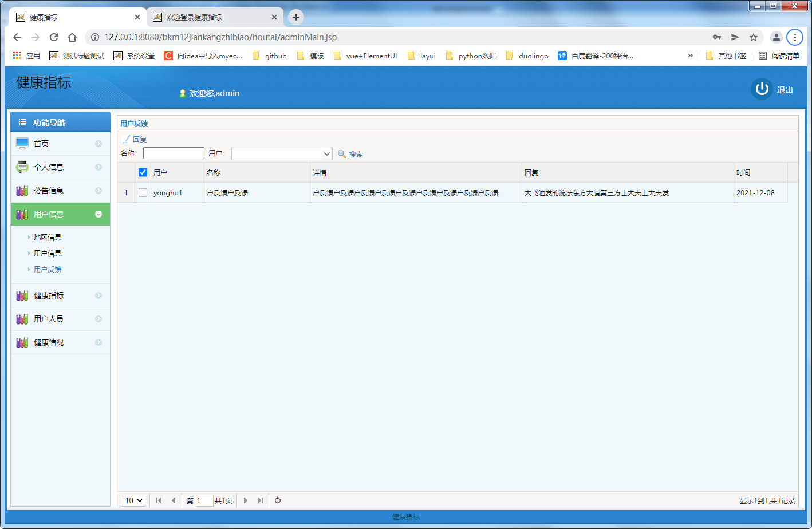Click the share/send arrow icon in address bar
This screenshot has width=812, height=529.
click(x=735, y=37)
